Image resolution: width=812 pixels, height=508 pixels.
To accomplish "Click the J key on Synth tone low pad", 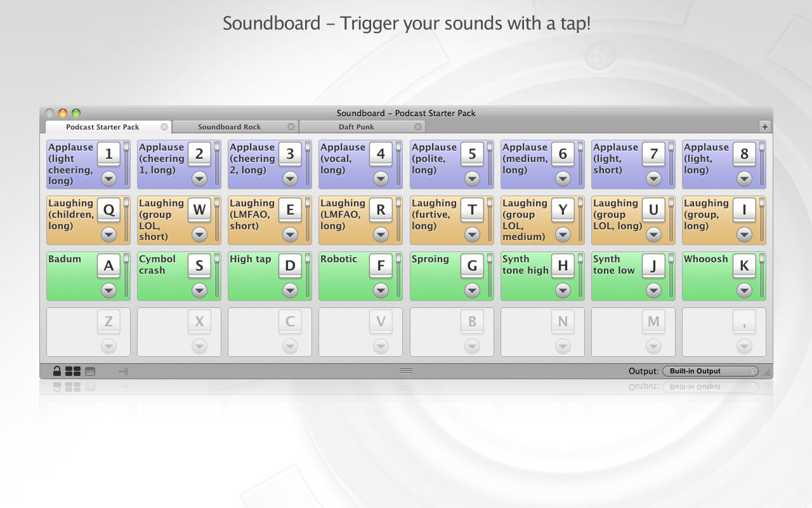I will coord(653,266).
